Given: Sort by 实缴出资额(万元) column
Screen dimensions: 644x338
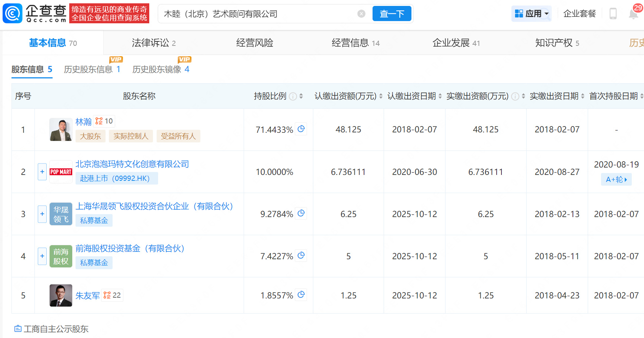Looking at the screenshot, I should tap(523, 96).
